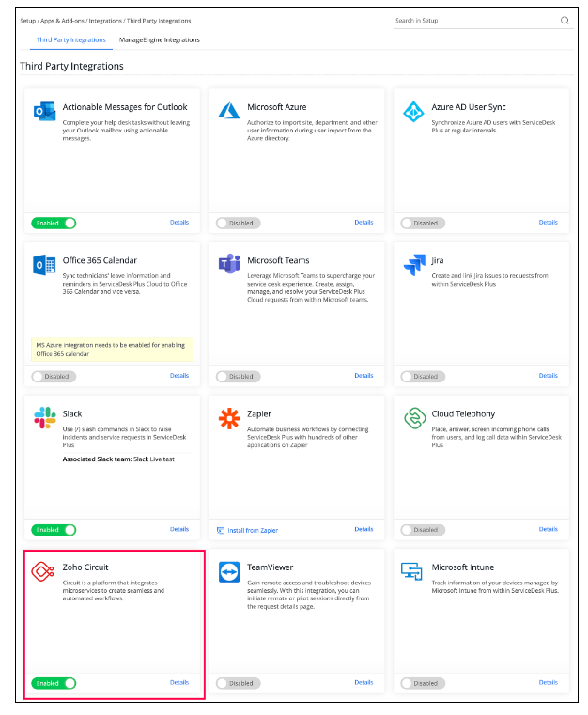Click the Microsoft Teams logo icon
Image resolution: width=588 pixels, height=715 pixels.
coord(229,264)
